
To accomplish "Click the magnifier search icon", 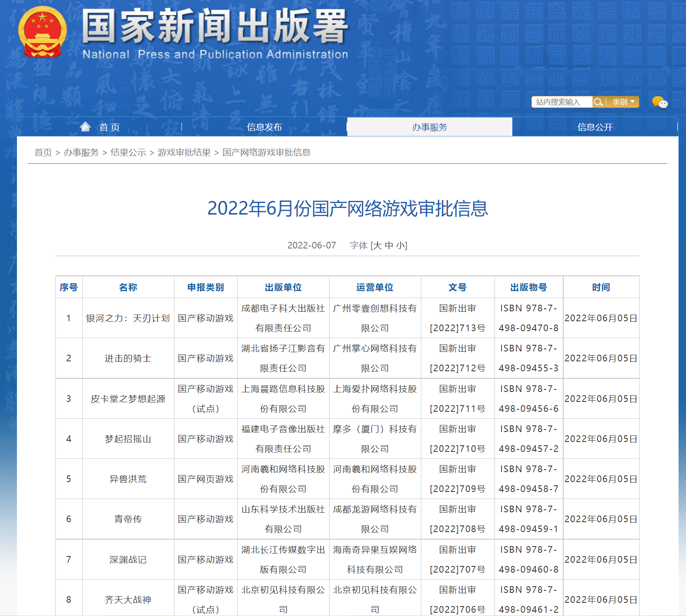I will [x=598, y=102].
